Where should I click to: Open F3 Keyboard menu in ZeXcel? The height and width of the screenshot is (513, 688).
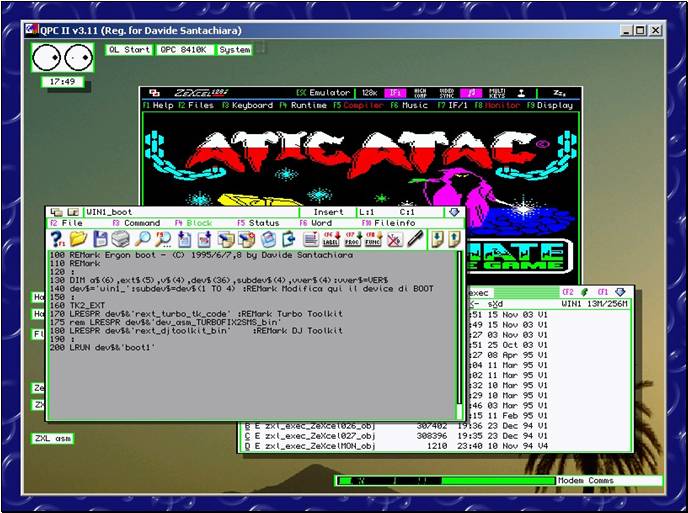coord(247,105)
